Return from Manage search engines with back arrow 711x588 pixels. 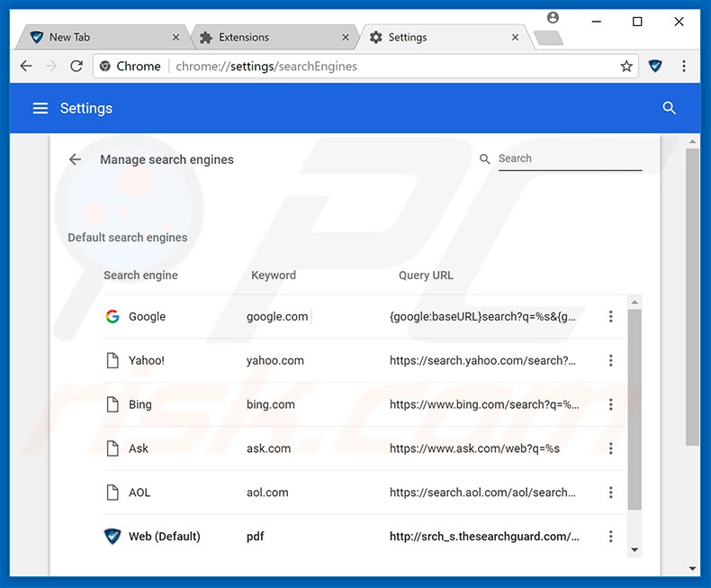75,159
